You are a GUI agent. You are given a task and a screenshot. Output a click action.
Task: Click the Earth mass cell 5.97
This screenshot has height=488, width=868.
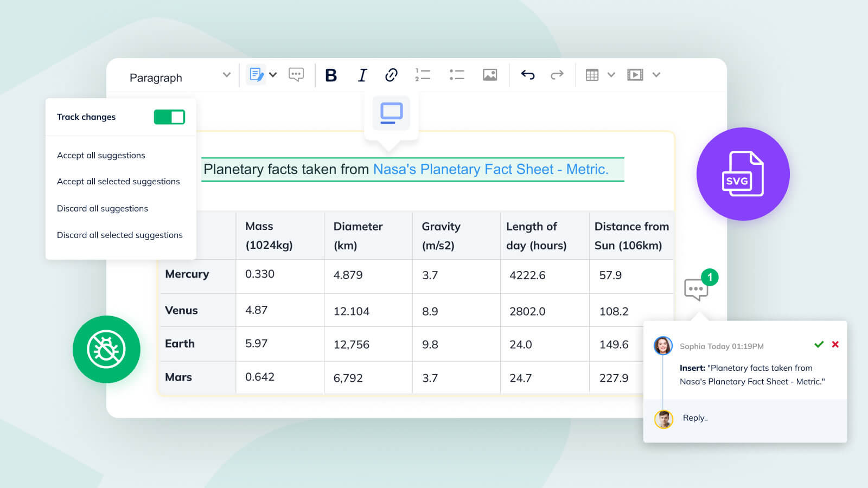point(280,344)
